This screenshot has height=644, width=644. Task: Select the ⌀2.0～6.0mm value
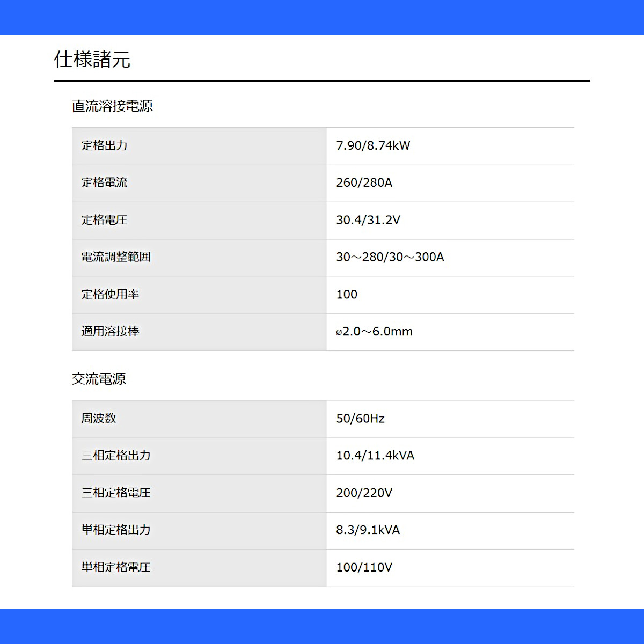(x=374, y=332)
